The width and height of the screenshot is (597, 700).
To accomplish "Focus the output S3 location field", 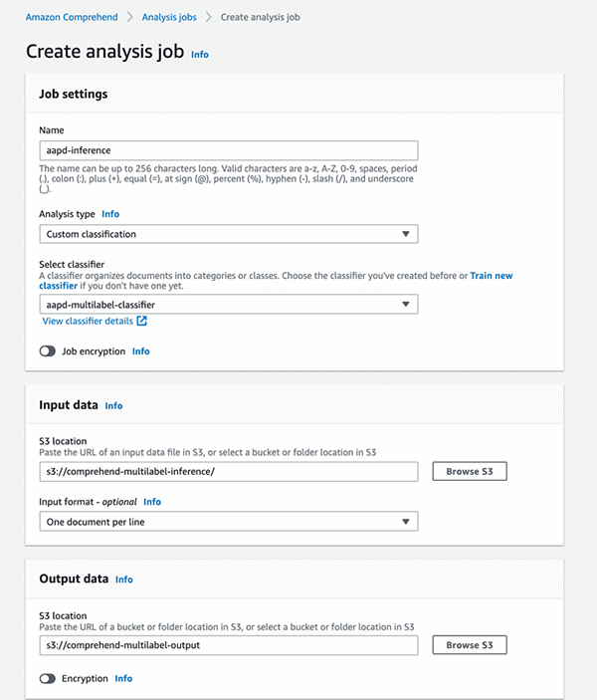I will (228, 645).
